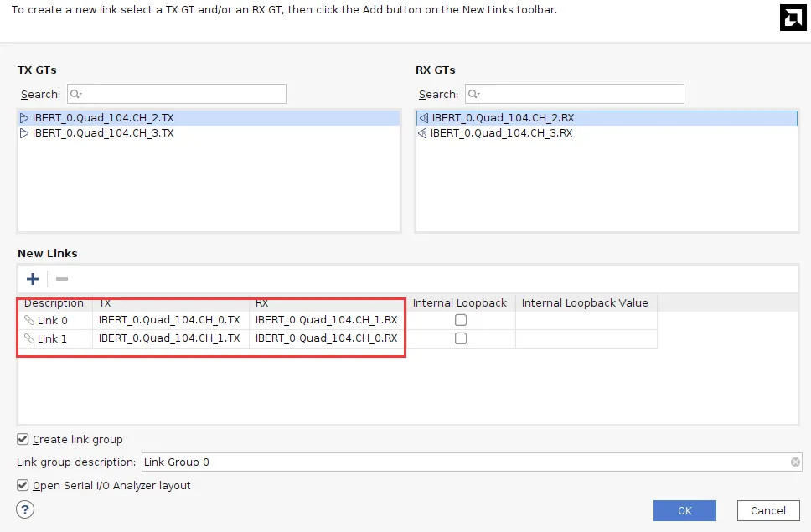This screenshot has width=811, height=532.
Task: Select IBERT_0.Quad_104.CH_3.TX in TX list
Action: (x=103, y=133)
